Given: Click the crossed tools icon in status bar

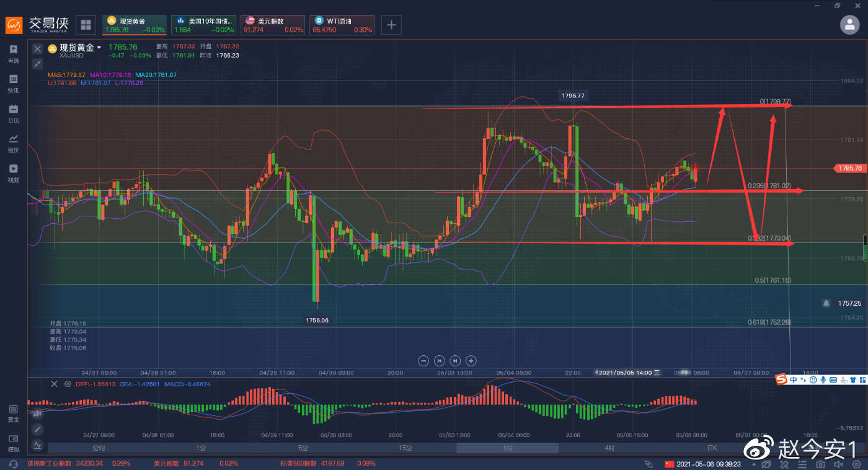Looking at the screenshot, I should coord(784,464).
